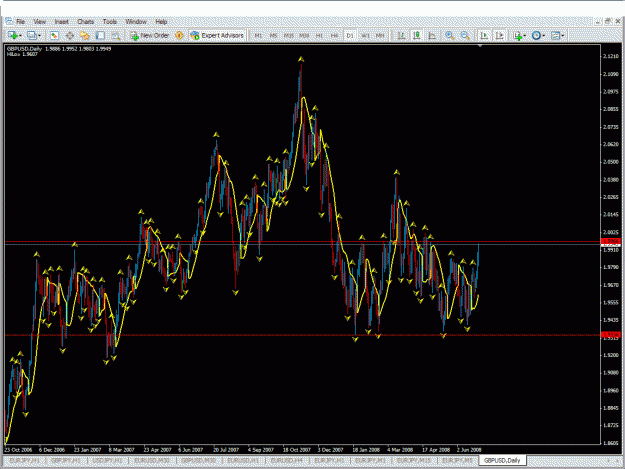Switch chart to M1 timeframe

258,36
